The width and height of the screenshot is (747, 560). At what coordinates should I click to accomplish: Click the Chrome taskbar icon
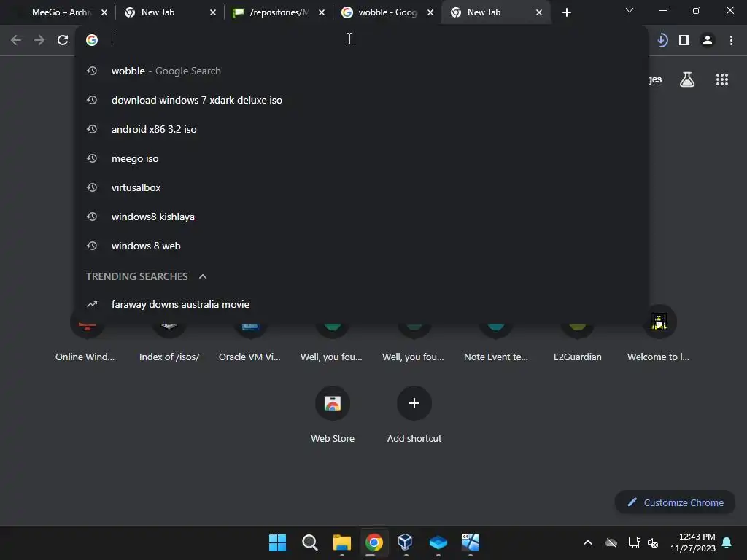[x=374, y=542]
